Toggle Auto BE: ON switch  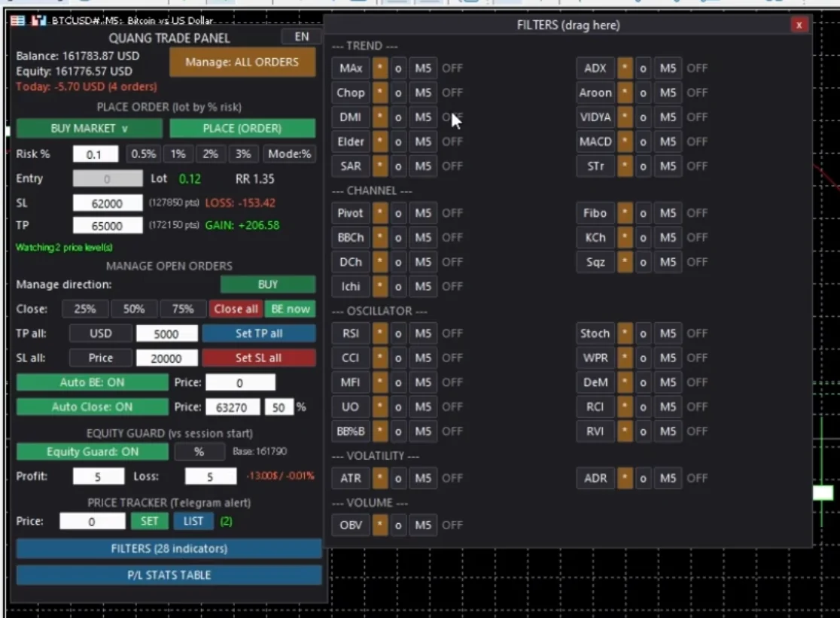(x=92, y=382)
